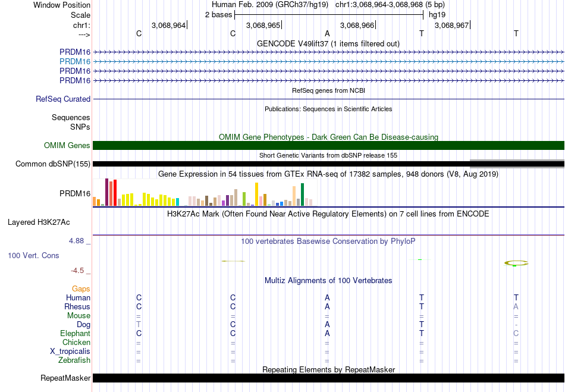Screen dimensions: 565x392
Task: Open Repeating Elements by RepeatMasker title
Action: pos(329,369)
